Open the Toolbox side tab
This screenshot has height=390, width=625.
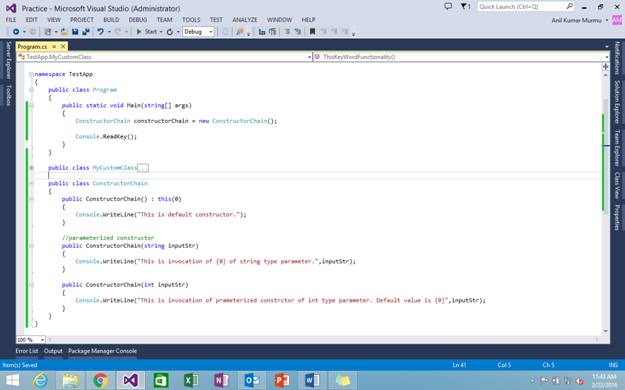(x=8, y=95)
